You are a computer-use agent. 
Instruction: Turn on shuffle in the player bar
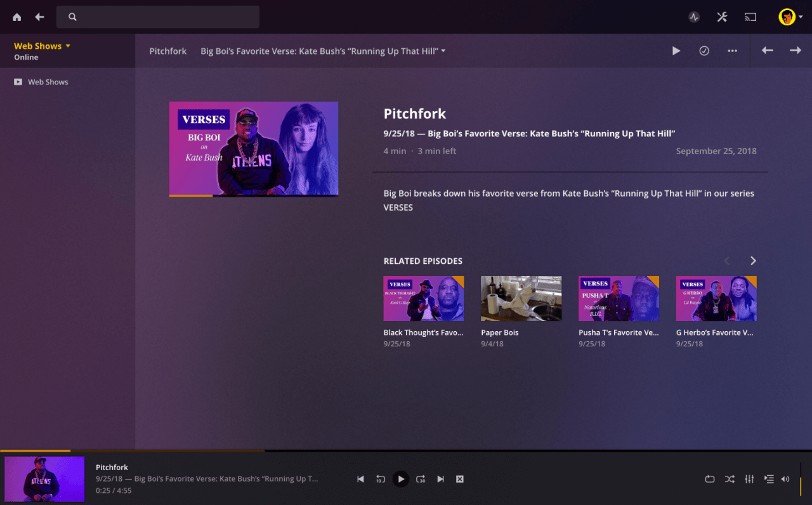tap(730, 479)
